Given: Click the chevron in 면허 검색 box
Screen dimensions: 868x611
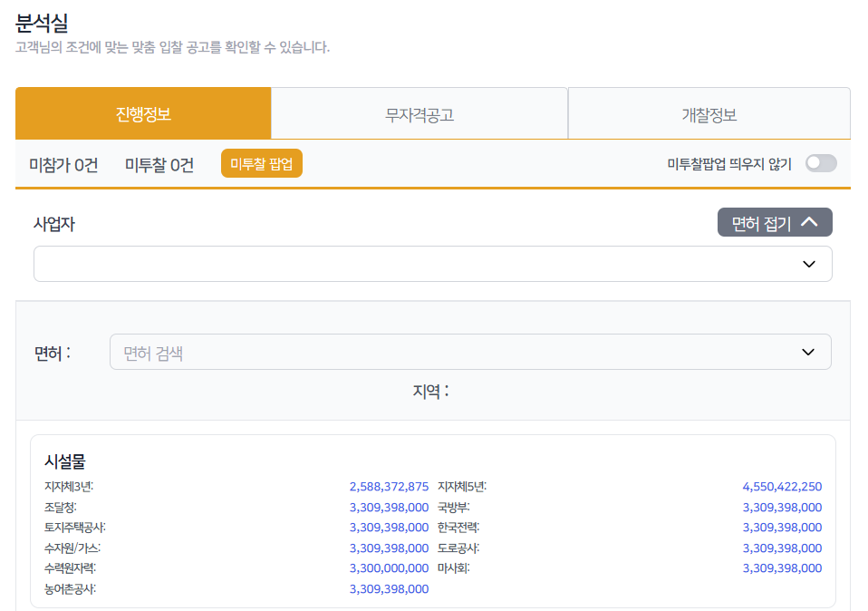Looking at the screenshot, I should 807,352.
